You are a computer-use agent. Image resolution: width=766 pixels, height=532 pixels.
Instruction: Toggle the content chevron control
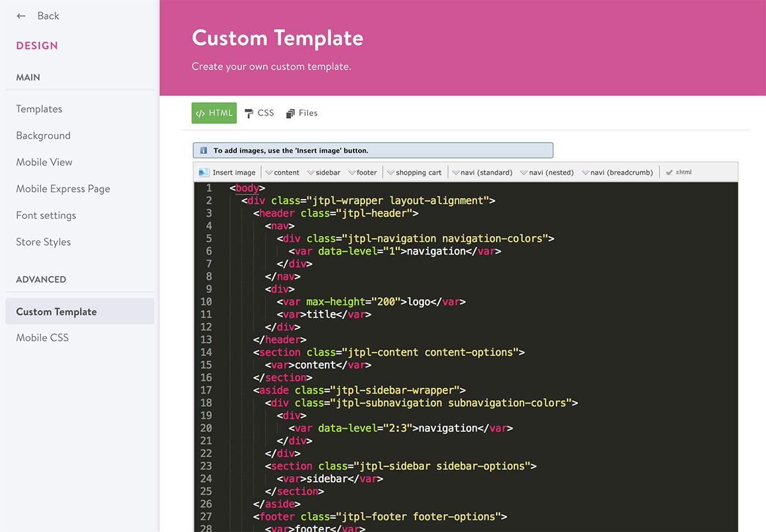click(x=271, y=172)
